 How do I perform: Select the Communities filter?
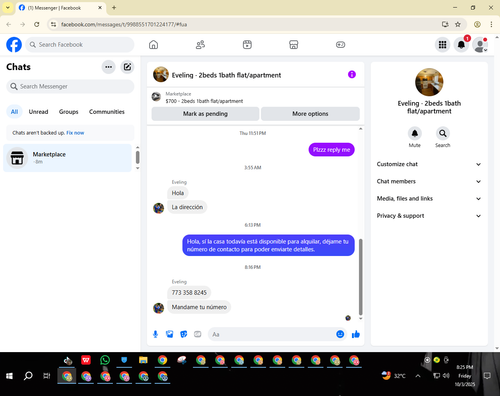pos(106,112)
